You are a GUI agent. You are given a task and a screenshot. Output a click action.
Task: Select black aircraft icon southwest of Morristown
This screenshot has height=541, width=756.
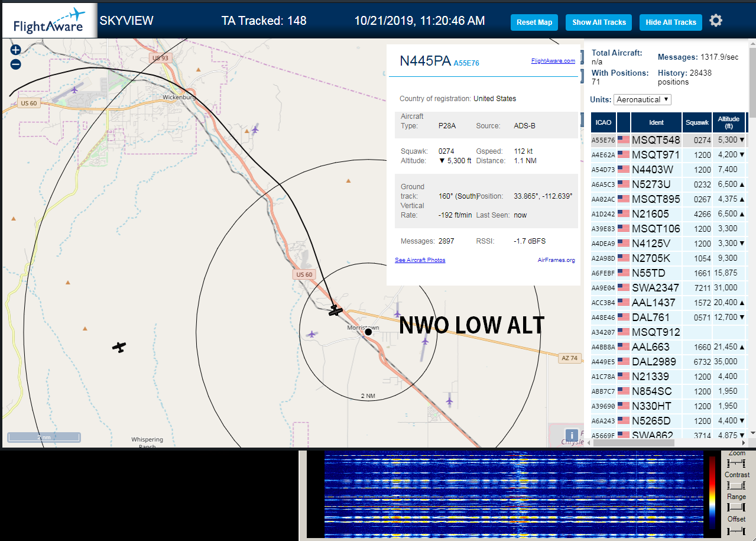point(119,347)
